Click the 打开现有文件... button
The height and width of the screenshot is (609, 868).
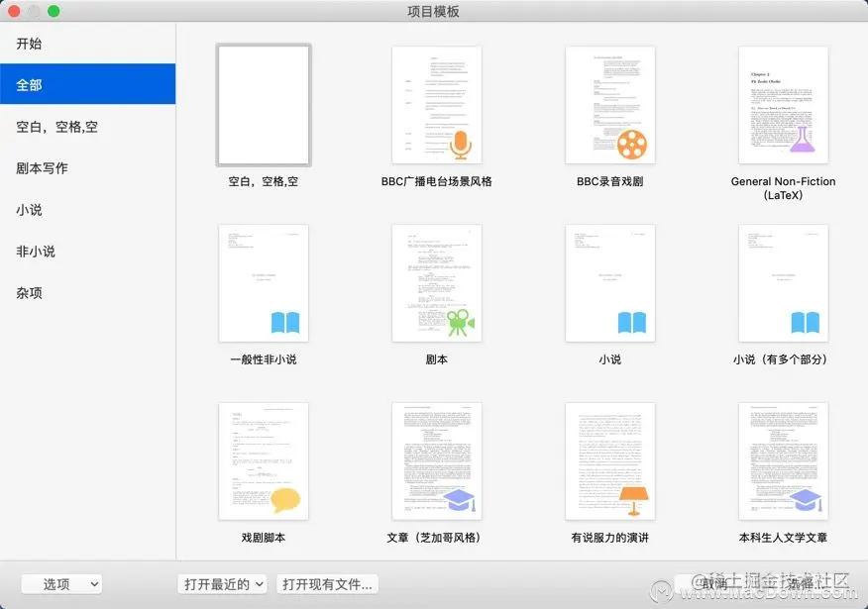click(x=327, y=584)
